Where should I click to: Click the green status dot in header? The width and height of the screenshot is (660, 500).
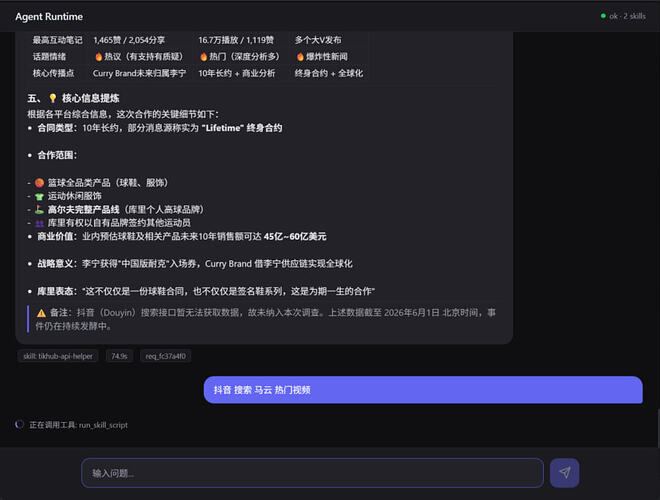(603, 16)
